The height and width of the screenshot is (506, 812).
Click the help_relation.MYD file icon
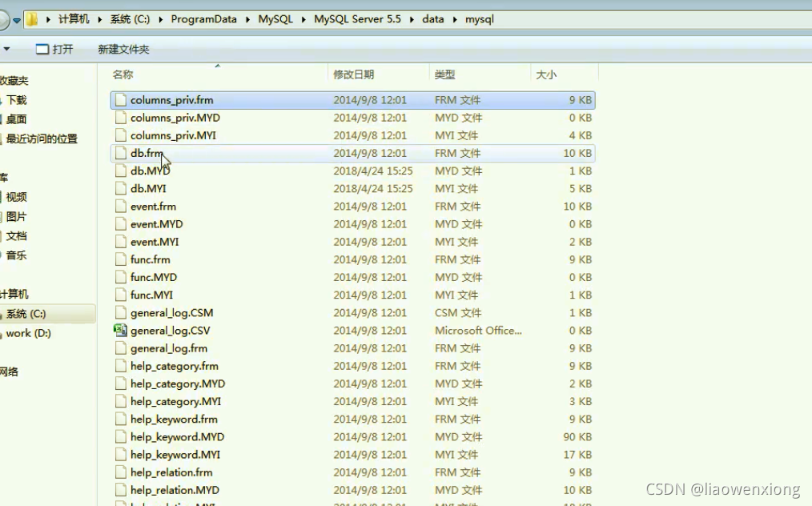[121, 490]
